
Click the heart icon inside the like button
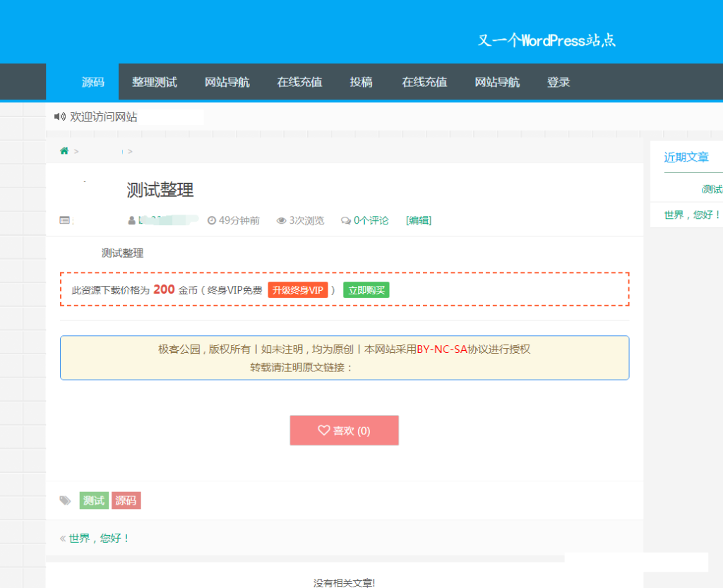[x=323, y=430]
